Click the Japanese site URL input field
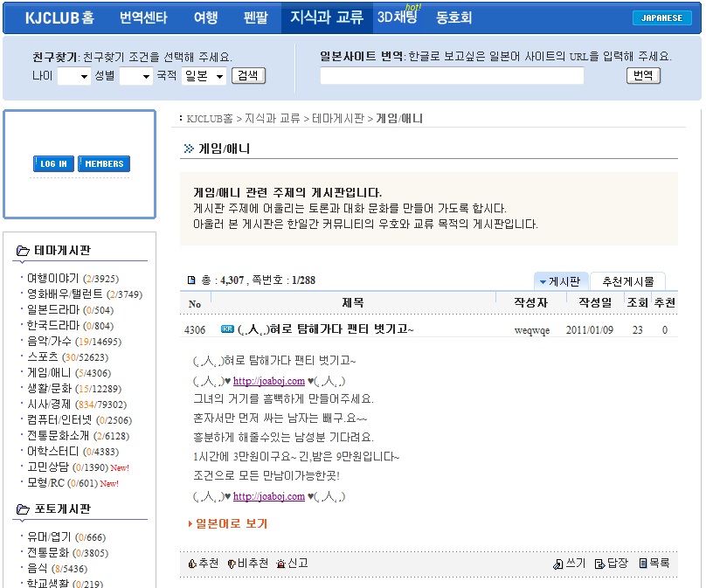Image resolution: width=706 pixels, height=588 pixels. click(x=452, y=76)
